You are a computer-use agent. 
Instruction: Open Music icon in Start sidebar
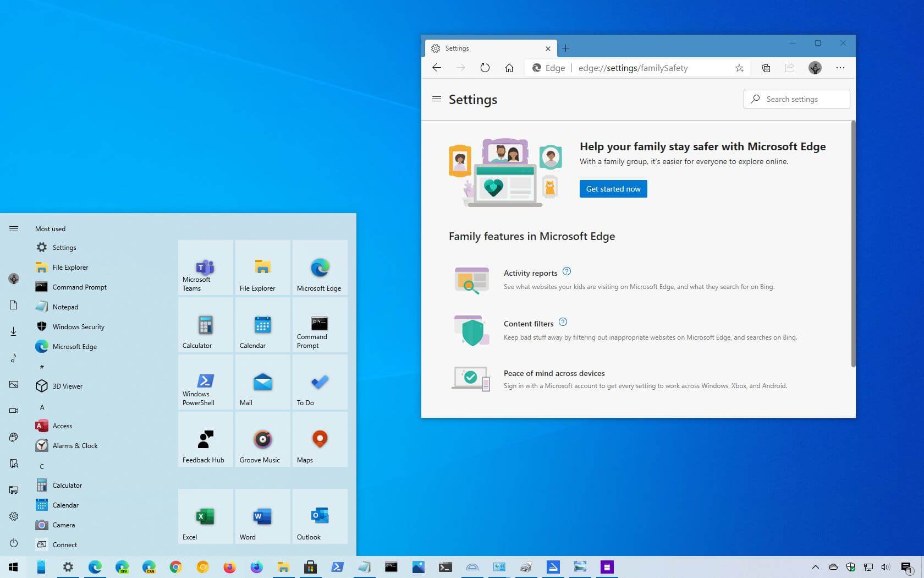pos(14,358)
